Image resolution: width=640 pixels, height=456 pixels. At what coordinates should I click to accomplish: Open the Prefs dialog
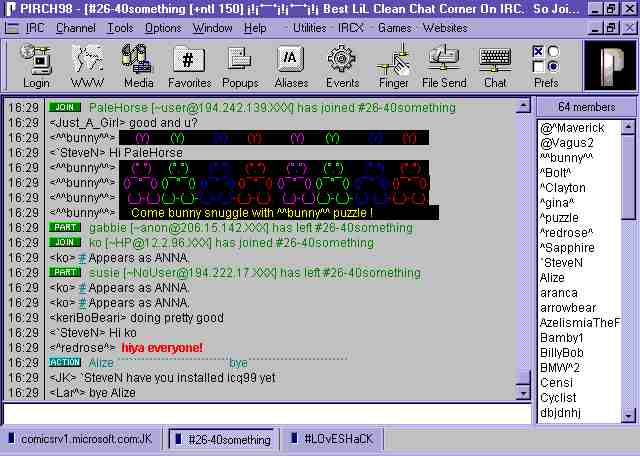pyautogui.click(x=546, y=65)
